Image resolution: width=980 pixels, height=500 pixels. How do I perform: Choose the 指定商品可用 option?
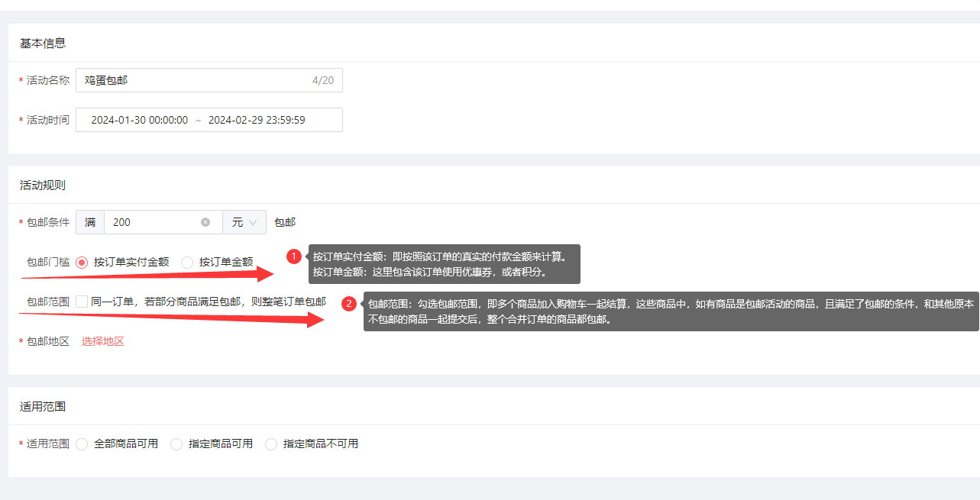[x=176, y=444]
